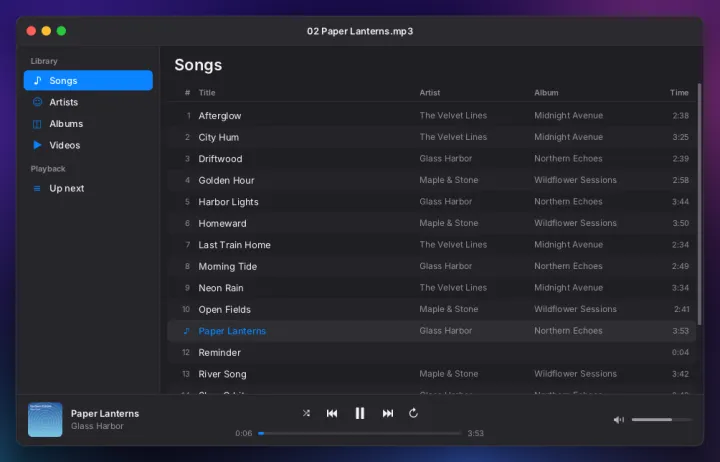Open the Artists library section
720x462 pixels.
[x=88, y=102]
